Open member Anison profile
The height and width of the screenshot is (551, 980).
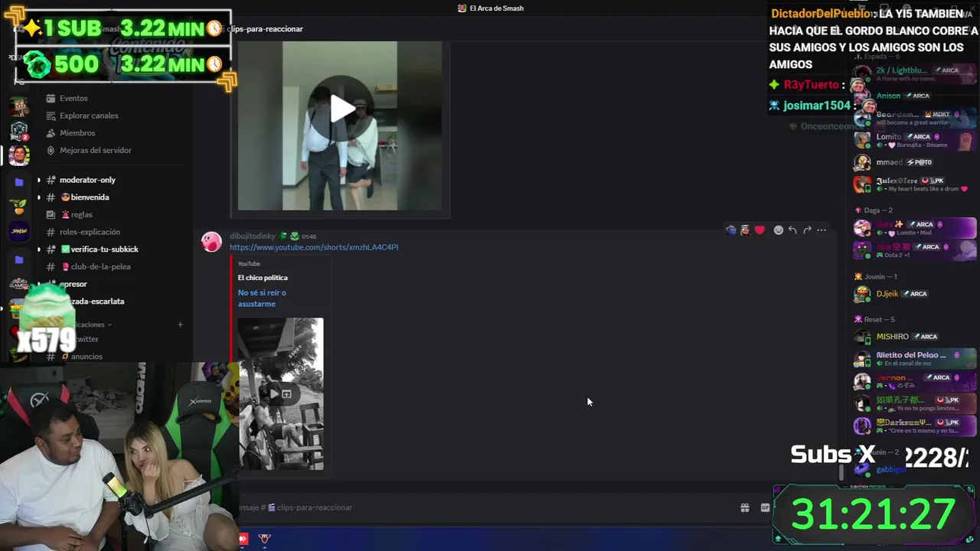pos(914,96)
